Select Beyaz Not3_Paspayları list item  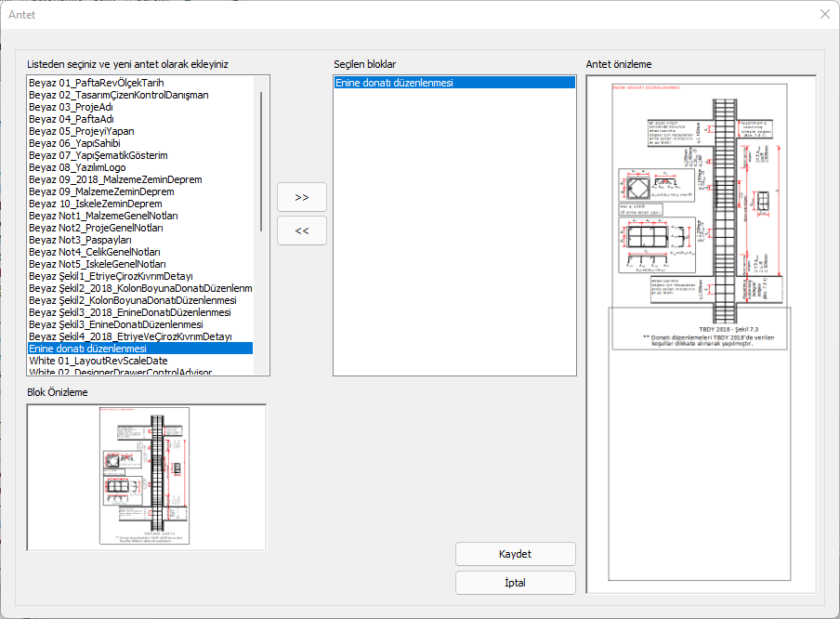(80, 240)
